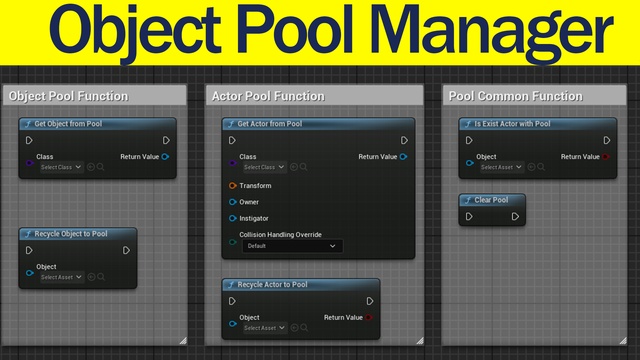Open Select Asset dropdown in Is Exist Actor with Pool
The height and width of the screenshot is (360, 640).
pos(502,167)
